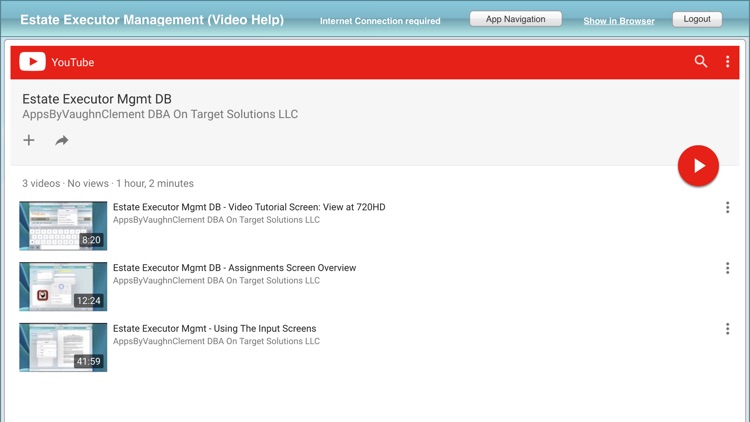Open the Show in Browser link
The width and height of the screenshot is (750, 422).
(619, 21)
